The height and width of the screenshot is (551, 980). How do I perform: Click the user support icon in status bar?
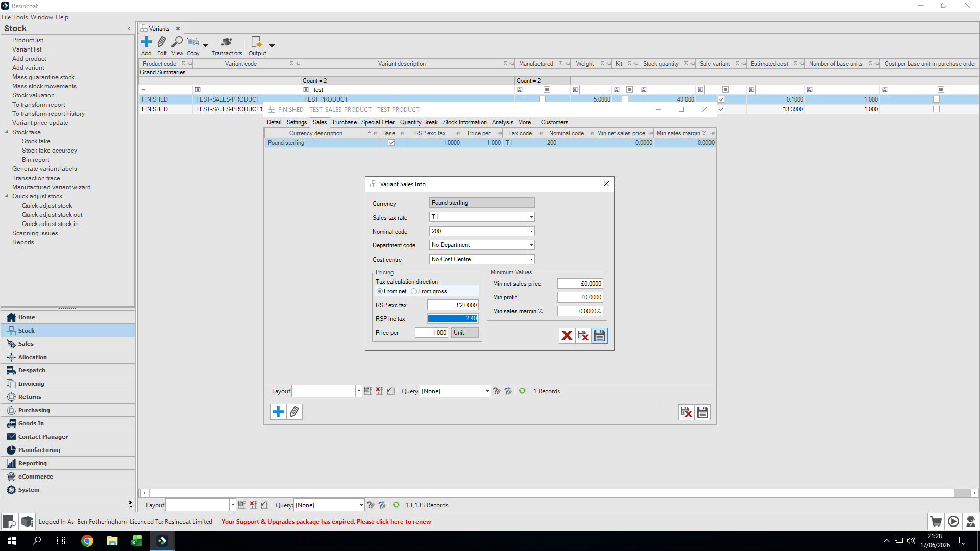(971, 521)
